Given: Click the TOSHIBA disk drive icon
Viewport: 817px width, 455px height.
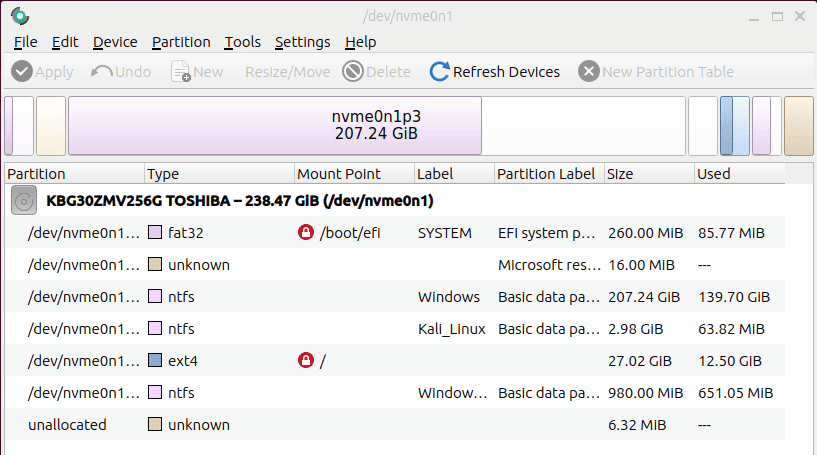Looking at the screenshot, I should (24, 201).
